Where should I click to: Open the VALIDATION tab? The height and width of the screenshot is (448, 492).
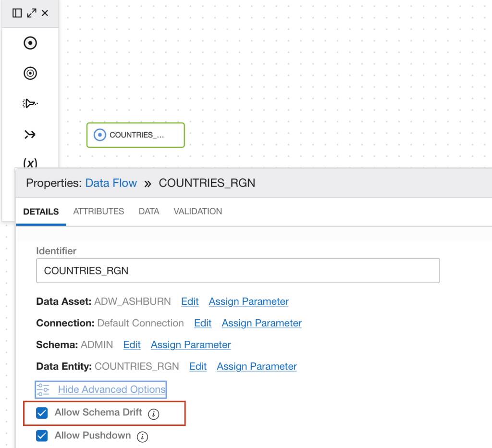(197, 211)
